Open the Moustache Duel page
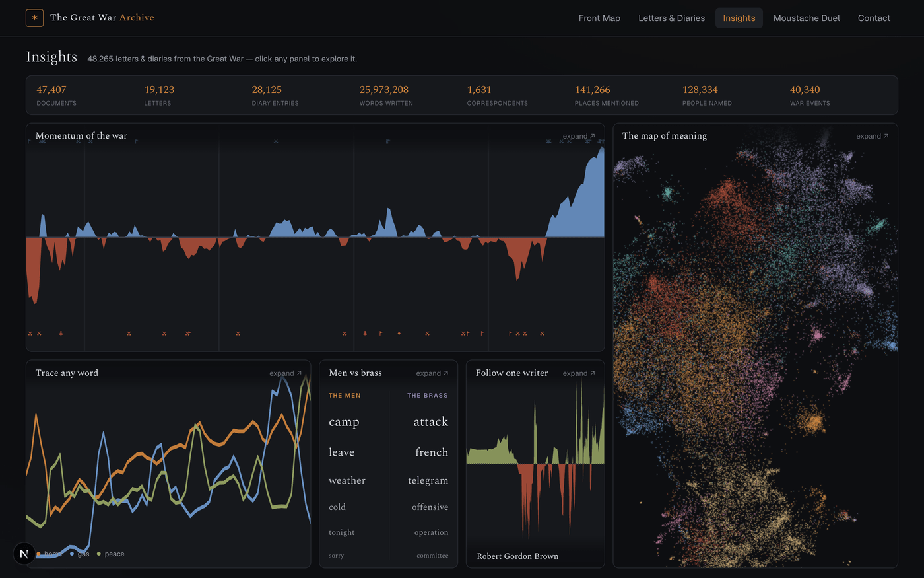The height and width of the screenshot is (578, 924). [807, 18]
